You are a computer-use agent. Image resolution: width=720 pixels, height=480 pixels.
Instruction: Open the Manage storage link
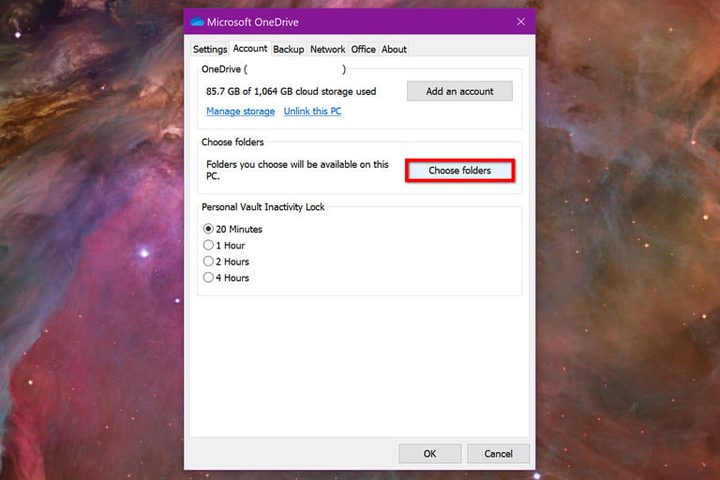pyautogui.click(x=240, y=111)
